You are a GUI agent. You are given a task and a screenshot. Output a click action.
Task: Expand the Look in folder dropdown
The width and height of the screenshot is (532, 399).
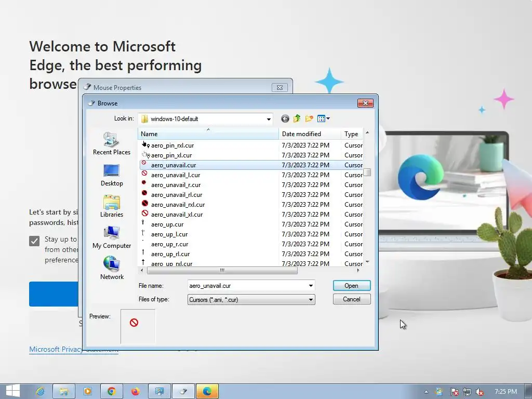(x=269, y=119)
